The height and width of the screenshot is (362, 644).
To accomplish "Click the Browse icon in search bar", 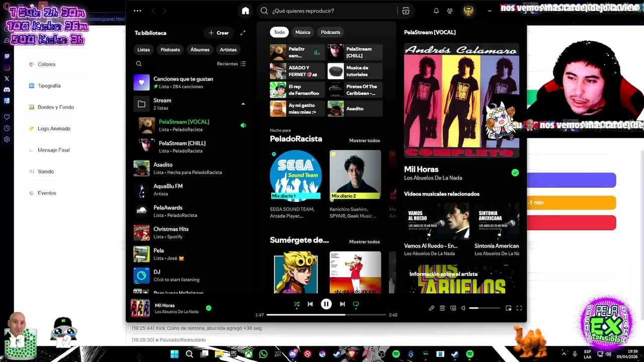I will [406, 11].
